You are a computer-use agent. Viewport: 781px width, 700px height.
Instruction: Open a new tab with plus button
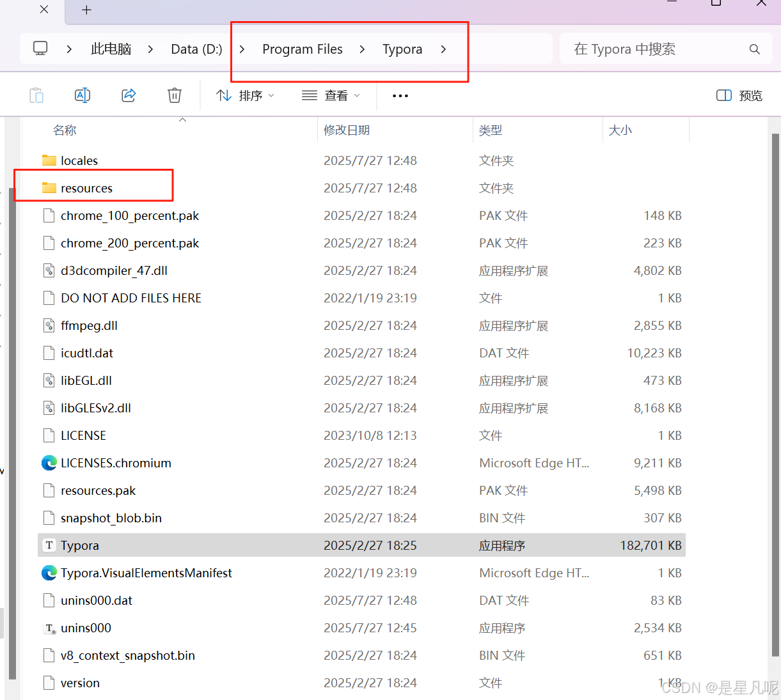tap(87, 10)
